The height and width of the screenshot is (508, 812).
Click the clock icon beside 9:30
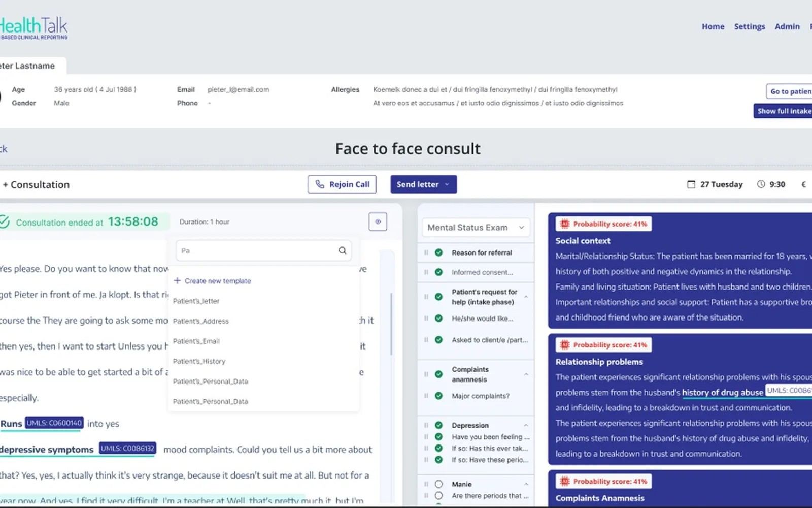pyautogui.click(x=761, y=184)
